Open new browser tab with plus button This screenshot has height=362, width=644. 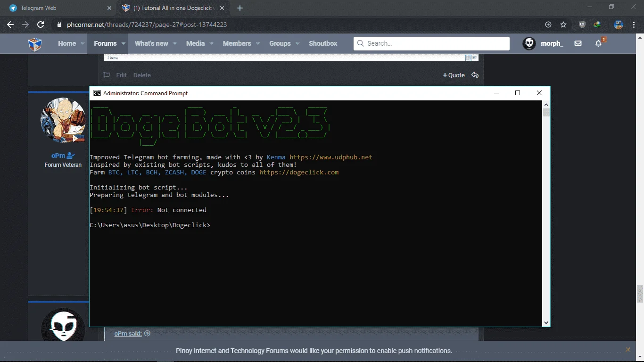click(x=240, y=8)
